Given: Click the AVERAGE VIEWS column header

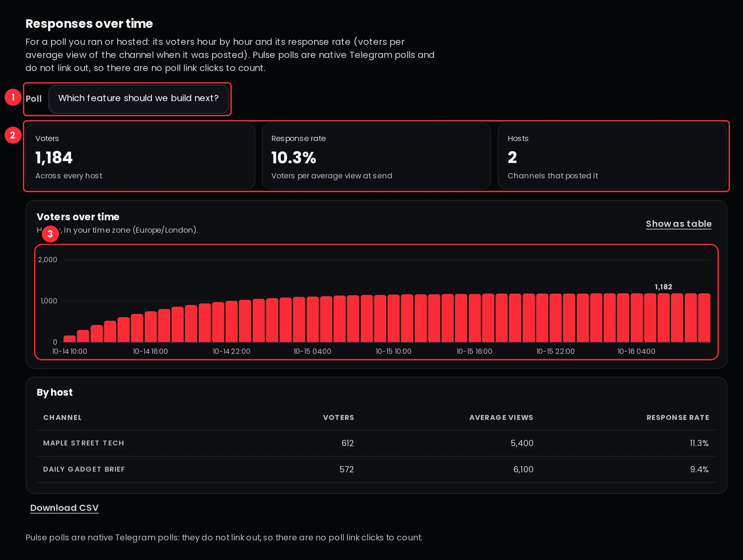Looking at the screenshot, I should coord(501,418).
